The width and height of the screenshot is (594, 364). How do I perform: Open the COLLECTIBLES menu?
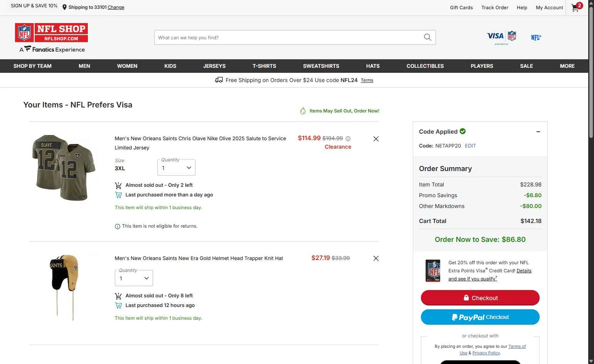click(425, 66)
